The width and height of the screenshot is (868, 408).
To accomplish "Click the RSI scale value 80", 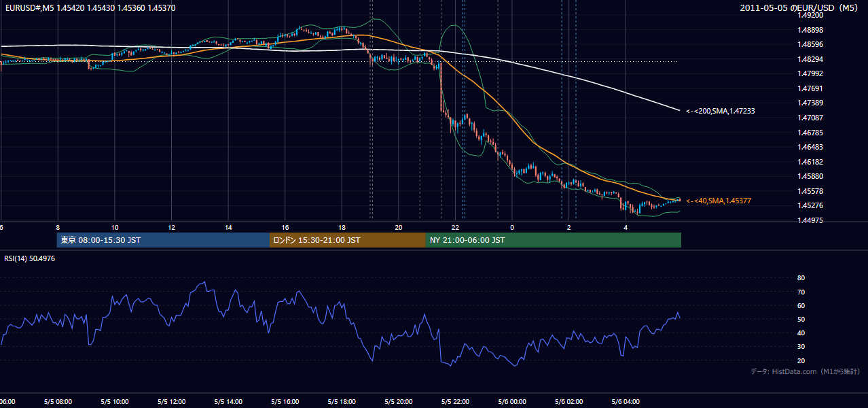I will point(801,278).
